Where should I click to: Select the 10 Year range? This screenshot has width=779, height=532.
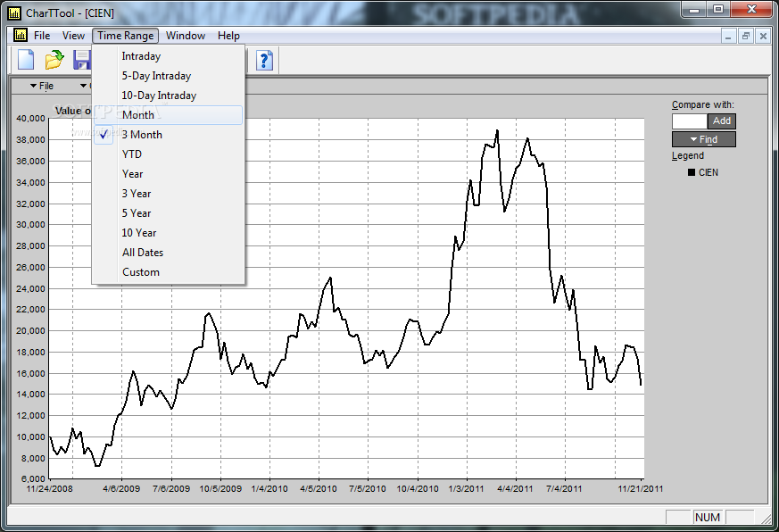click(169, 233)
